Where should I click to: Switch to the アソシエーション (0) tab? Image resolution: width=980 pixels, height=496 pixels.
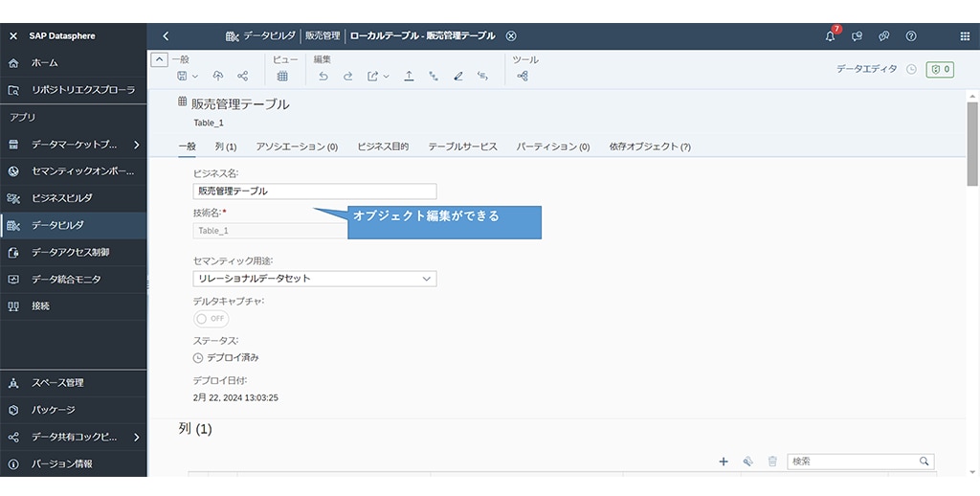(297, 147)
